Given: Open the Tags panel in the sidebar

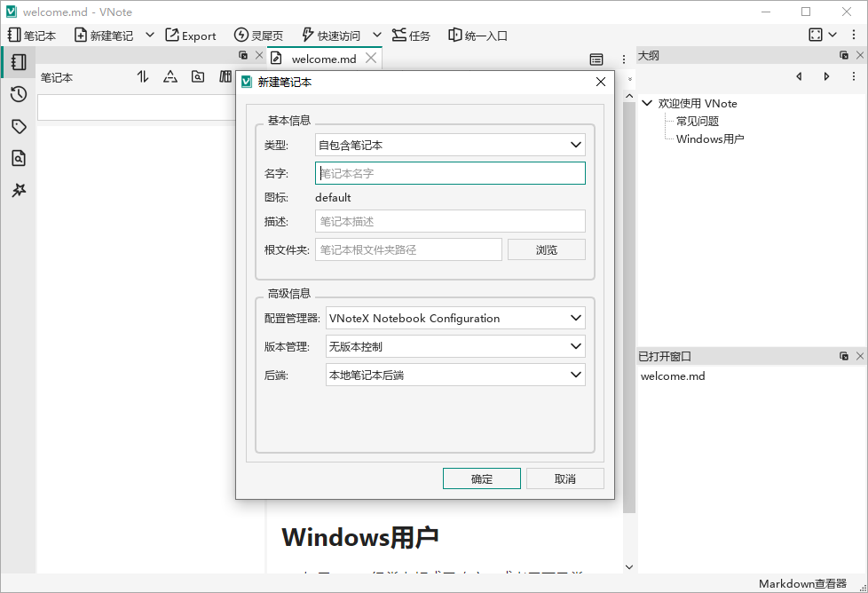Looking at the screenshot, I should point(18,126).
